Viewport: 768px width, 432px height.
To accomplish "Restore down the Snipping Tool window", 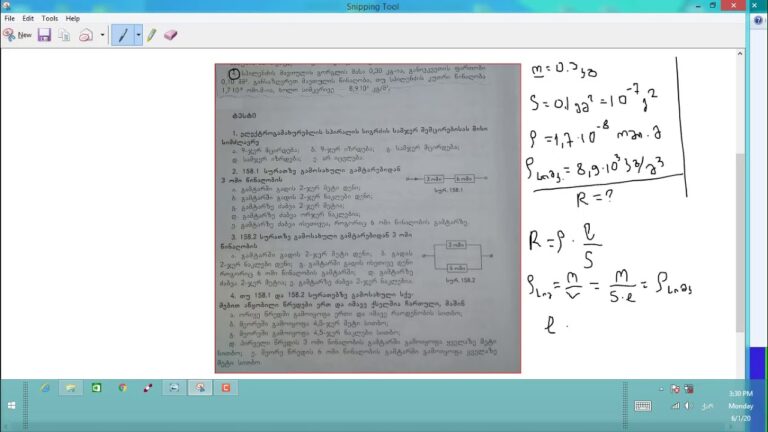I will pyautogui.click(x=713, y=6).
